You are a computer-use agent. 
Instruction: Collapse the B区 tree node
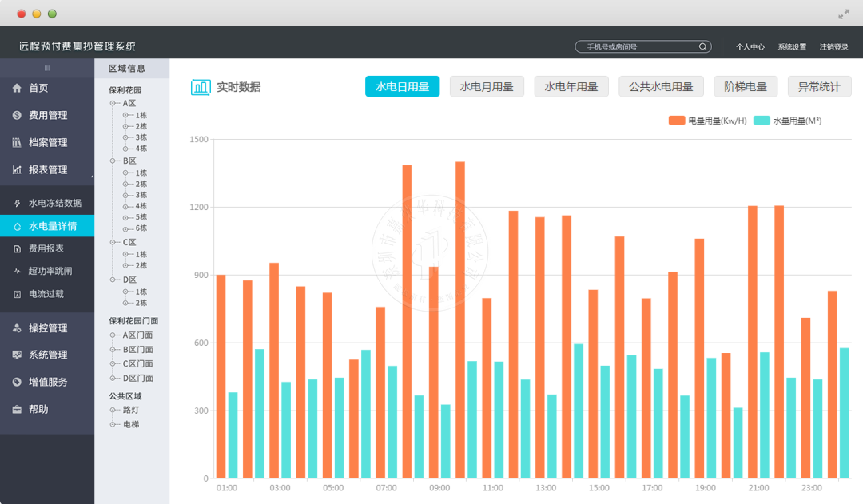[113, 161]
